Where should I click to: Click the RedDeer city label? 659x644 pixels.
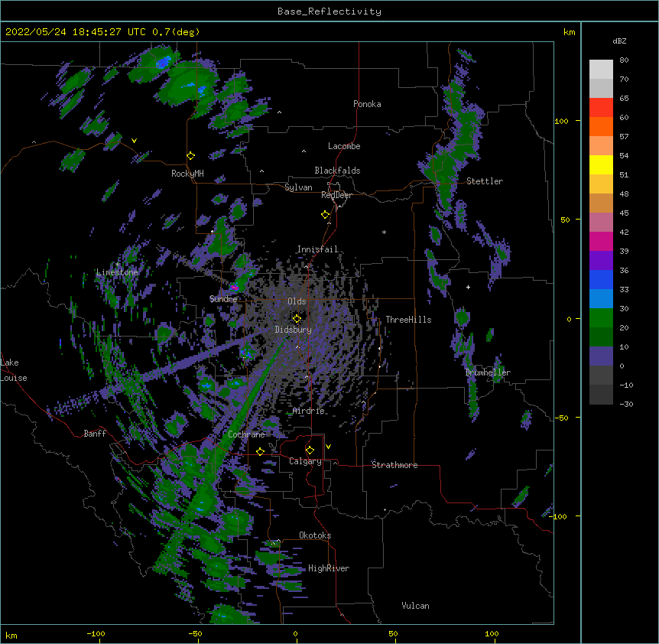[336, 195]
